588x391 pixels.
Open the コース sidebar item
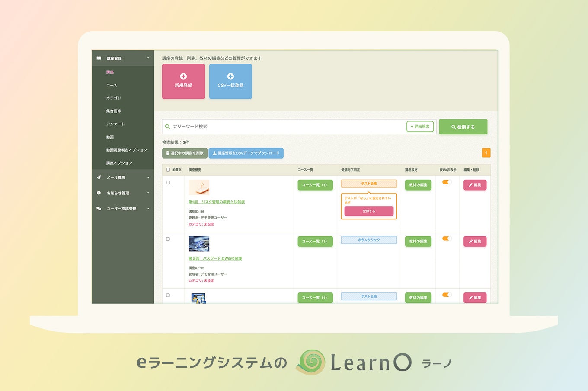tap(112, 85)
